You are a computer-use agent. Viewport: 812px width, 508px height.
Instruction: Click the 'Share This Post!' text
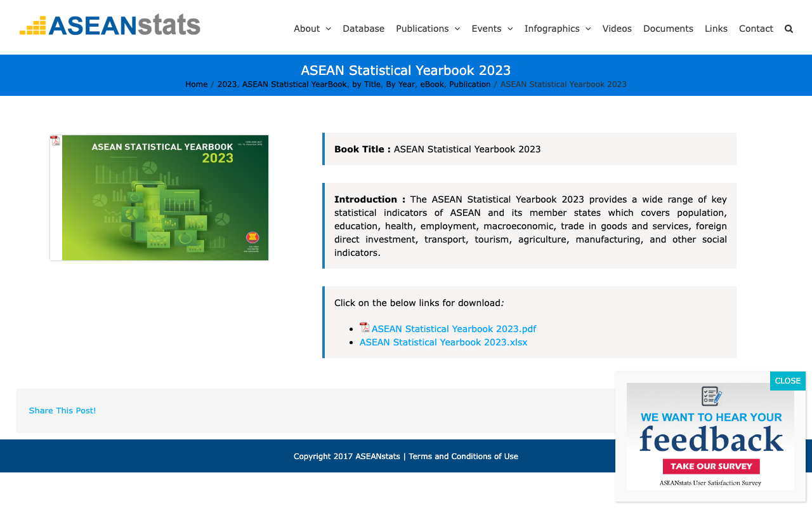point(62,411)
